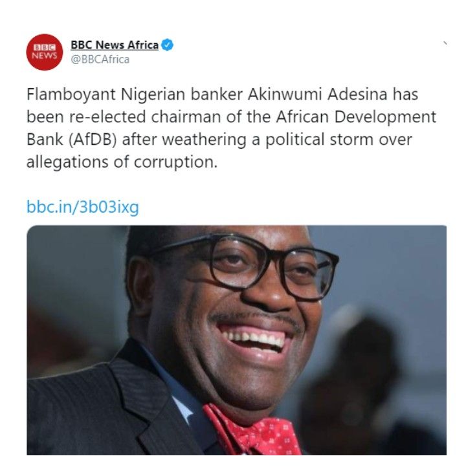
Task: Click the @BBCAfrica handle
Action: 100,59
